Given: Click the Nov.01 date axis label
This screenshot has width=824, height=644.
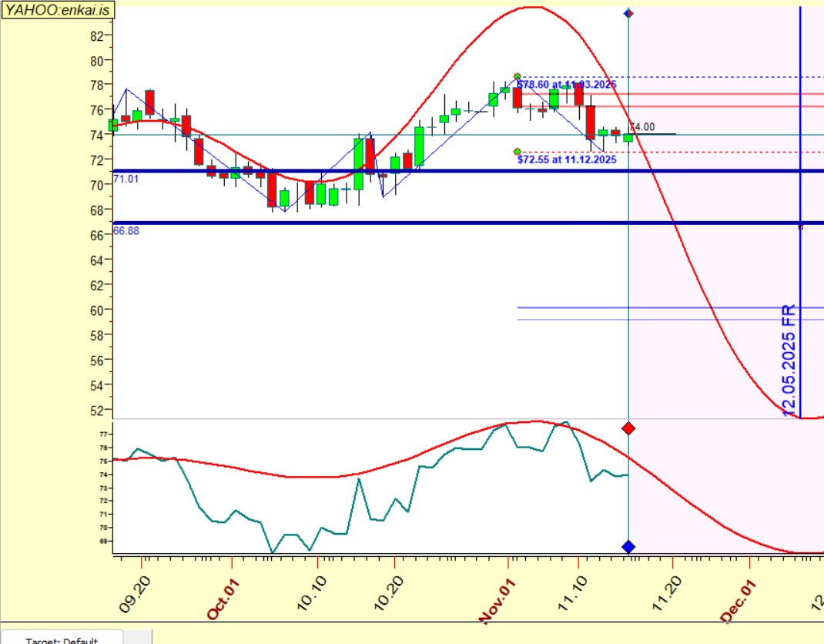Looking at the screenshot, I should [497, 602].
